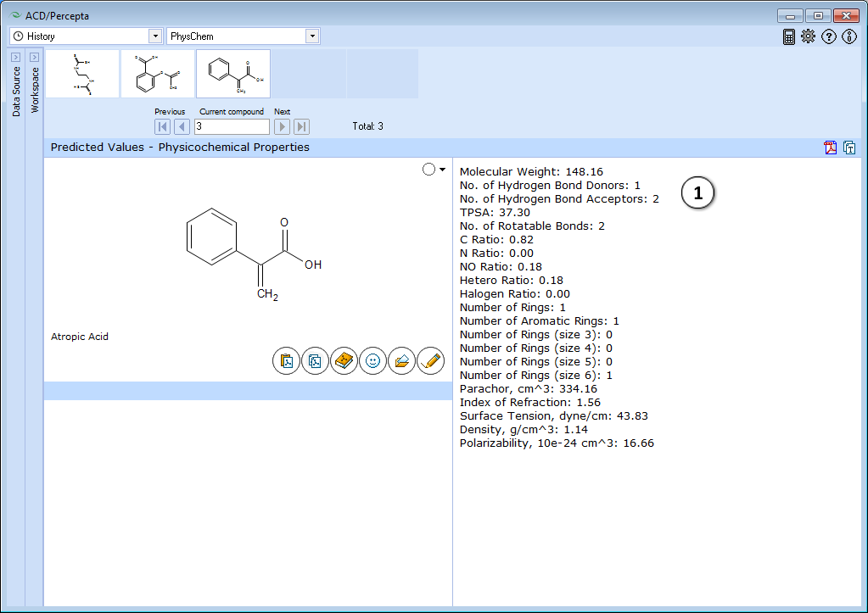Select the radio circle above the structure
Viewport: 868px width, 613px height.
click(x=428, y=170)
